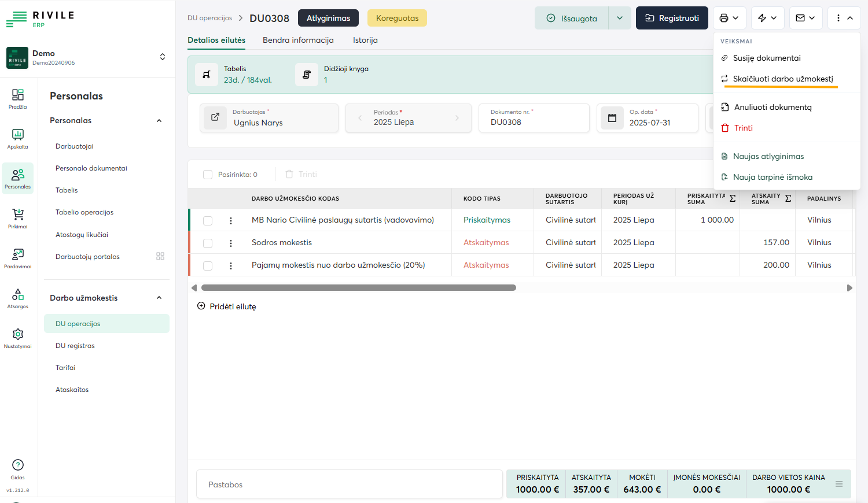The height and width of the screenshot is (503, 868).
Task: Switch to the Bendra informacija tab
Action: tap(298, 40)
